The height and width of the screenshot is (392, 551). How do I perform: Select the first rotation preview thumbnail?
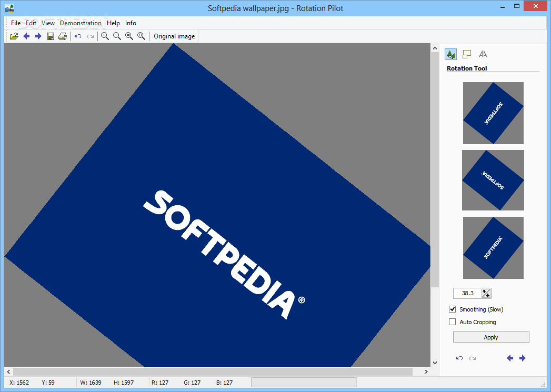493,113
